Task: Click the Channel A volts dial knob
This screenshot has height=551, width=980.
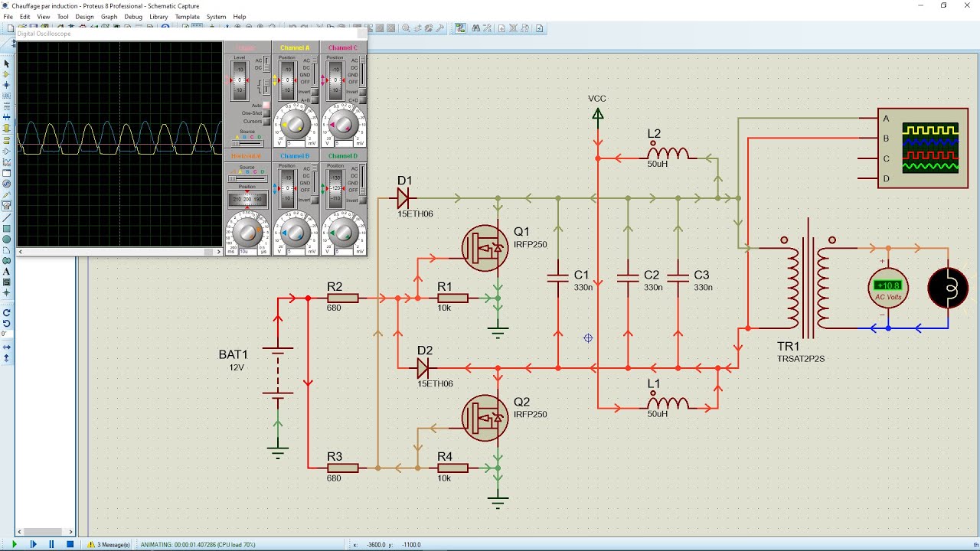Action: [296, 125]
